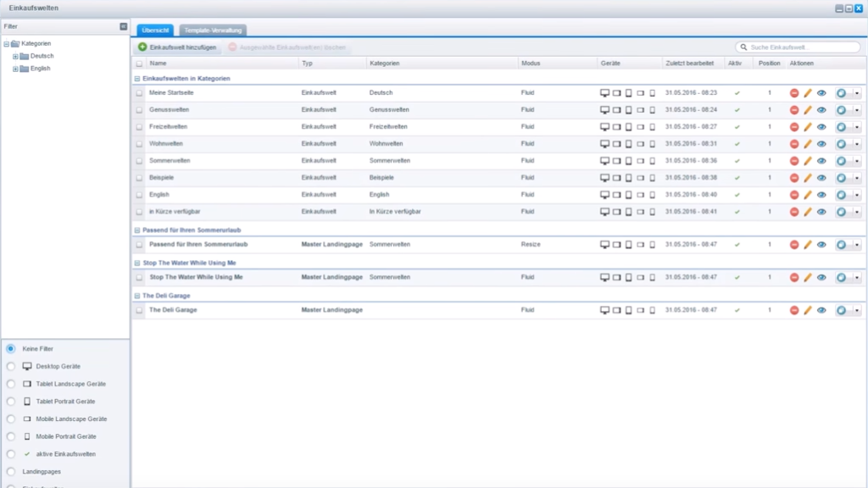Collapse the Einkaufswelten in Kategorien group

(137, 78)
